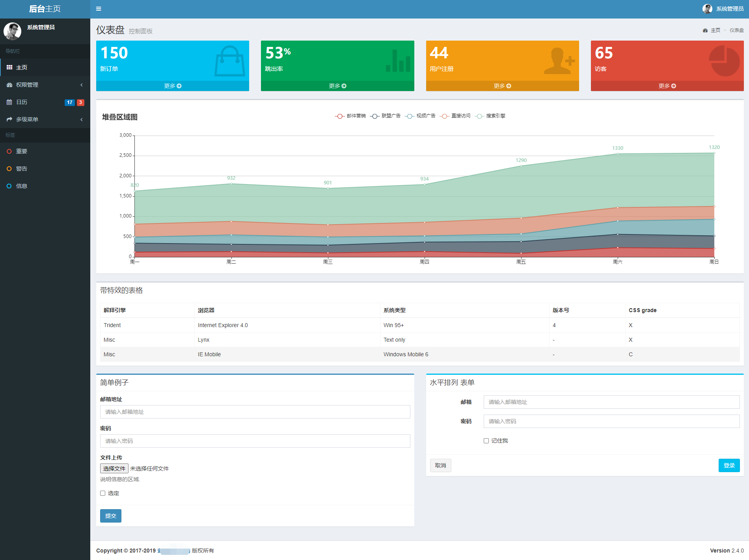Click the 请输入密码 field in the horizontal form

(611, 421)
